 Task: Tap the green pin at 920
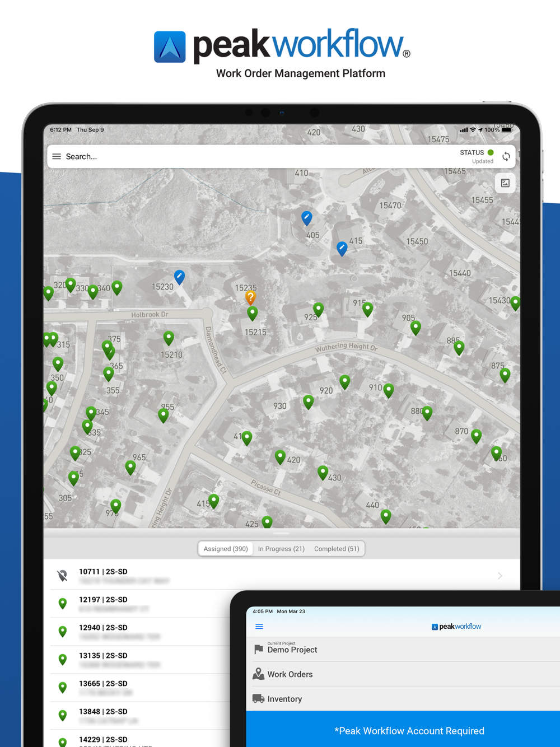[345, 382]
